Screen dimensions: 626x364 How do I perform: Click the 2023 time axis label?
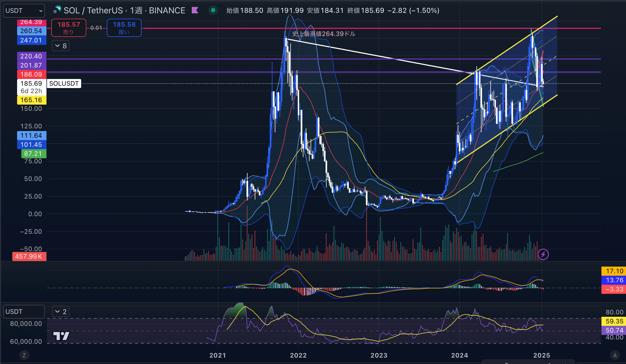[379, 355]
